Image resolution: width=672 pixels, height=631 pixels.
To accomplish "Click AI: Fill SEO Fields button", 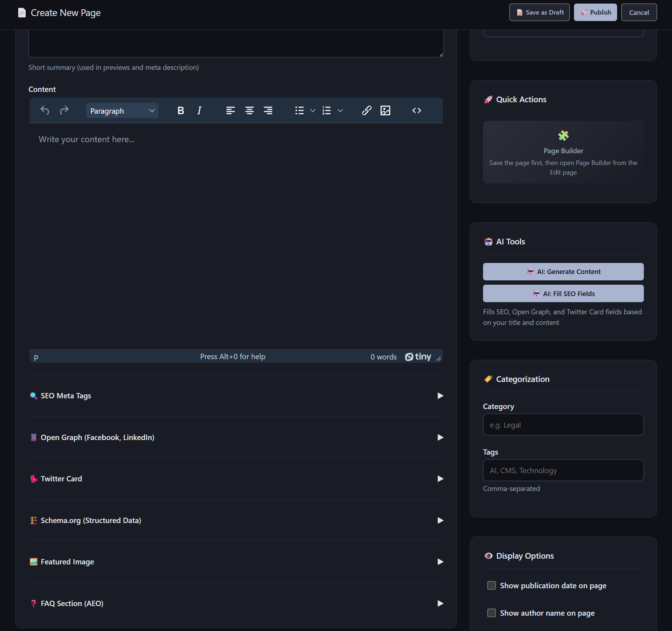I will pyautogui.click(x=563, y=294).
